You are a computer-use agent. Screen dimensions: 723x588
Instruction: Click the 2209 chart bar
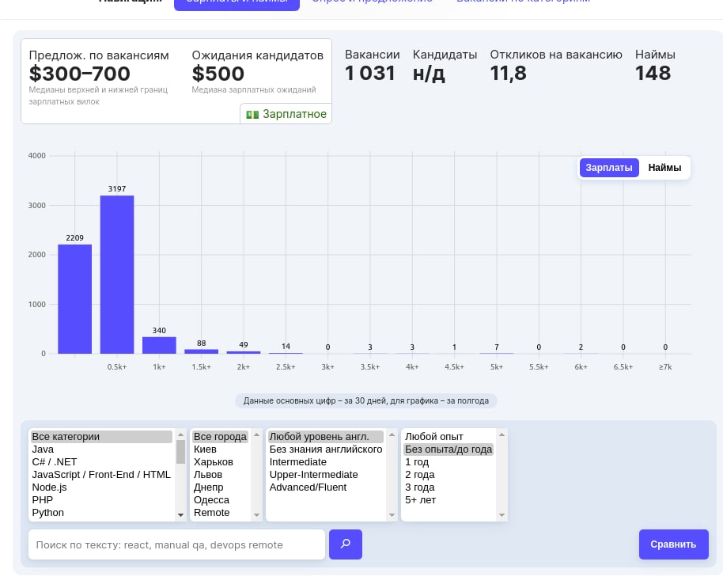pyautogui.click(x=74, y=299)
